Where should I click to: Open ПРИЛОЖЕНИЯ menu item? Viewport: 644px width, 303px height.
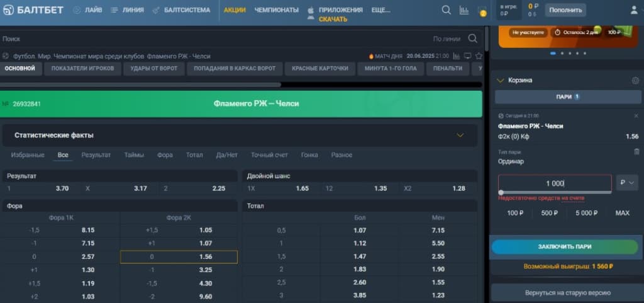pos(340,10)
